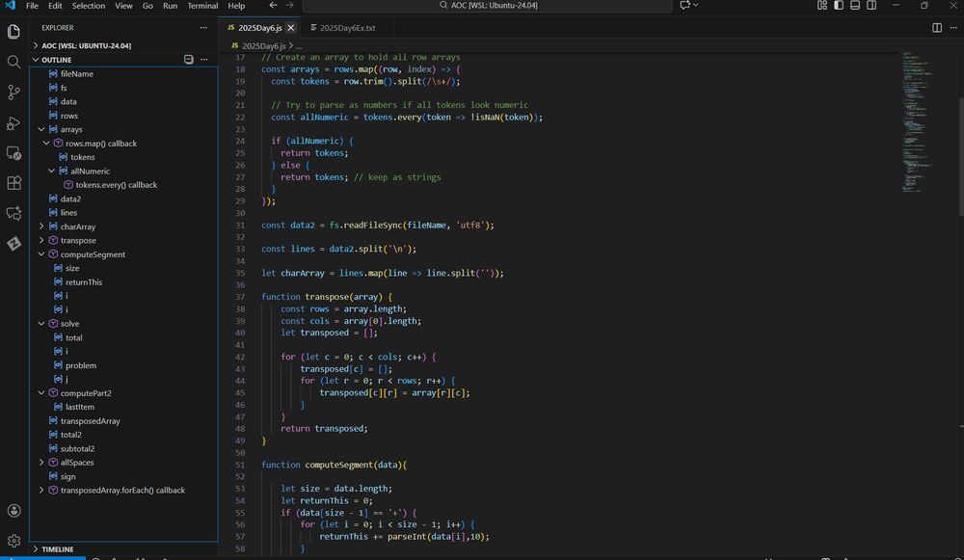964x560 pixels.
Task: Collapse the computeSegment outline node
Action: tap(40, 254)
